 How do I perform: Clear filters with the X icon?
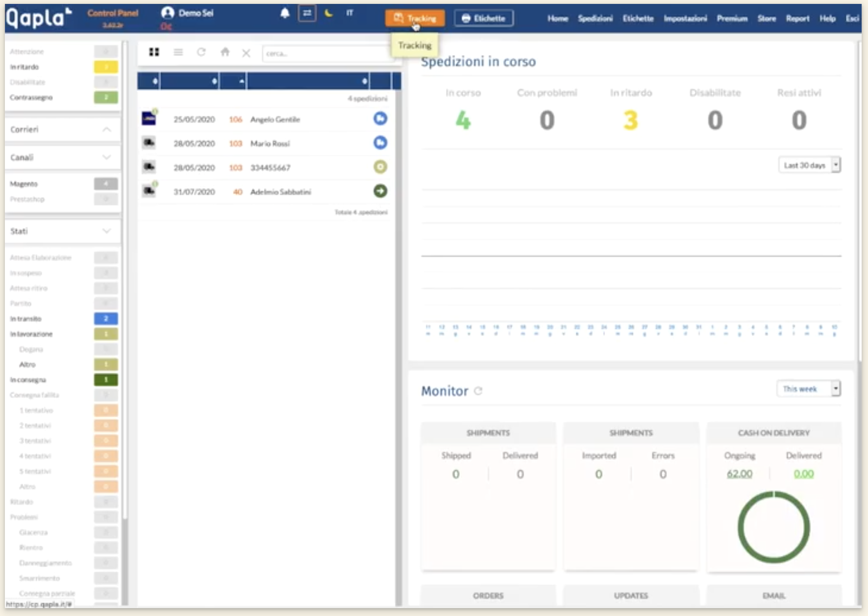tap(246, 53)
